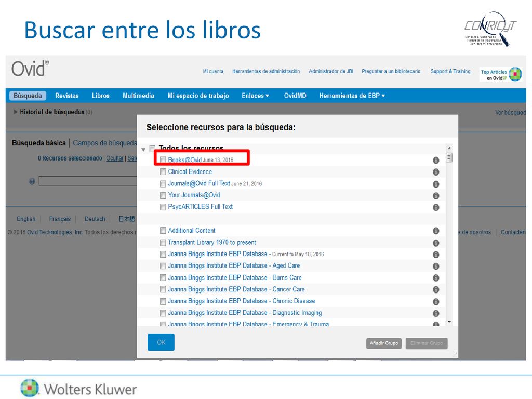Viewport: 532px width, 399px height.
Task: Click the Ovid logo
Action: 30,69
